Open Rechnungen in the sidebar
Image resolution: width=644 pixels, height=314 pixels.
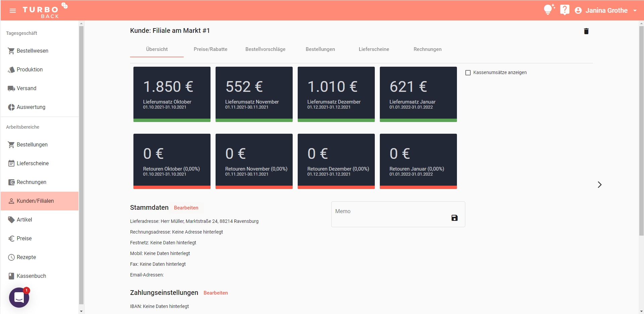coord(40,182)
